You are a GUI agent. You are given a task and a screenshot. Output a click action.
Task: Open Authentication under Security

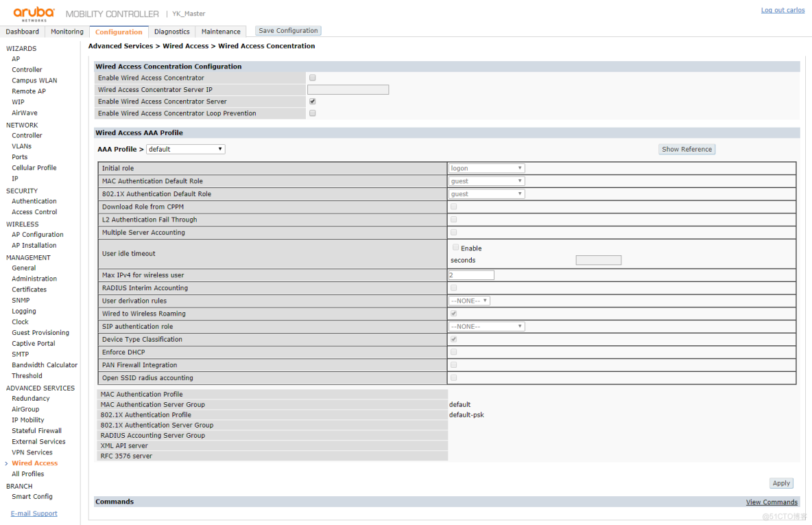[34, 201]
